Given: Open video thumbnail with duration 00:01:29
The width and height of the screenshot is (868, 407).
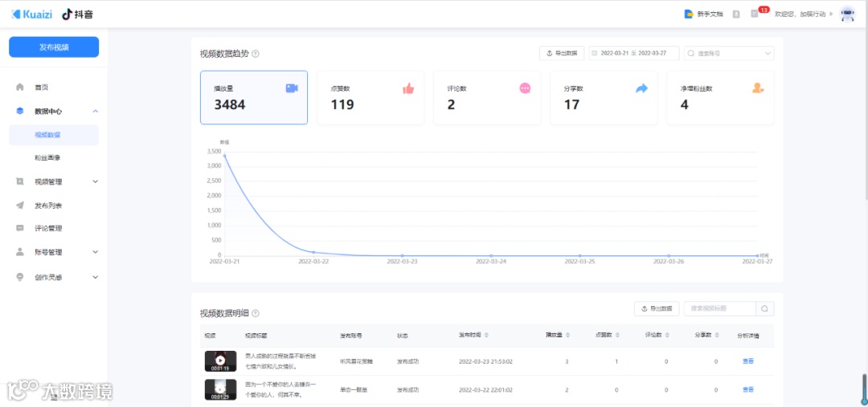Looking at the screenshot, I should pyautogui.click(x=220, y=390).
